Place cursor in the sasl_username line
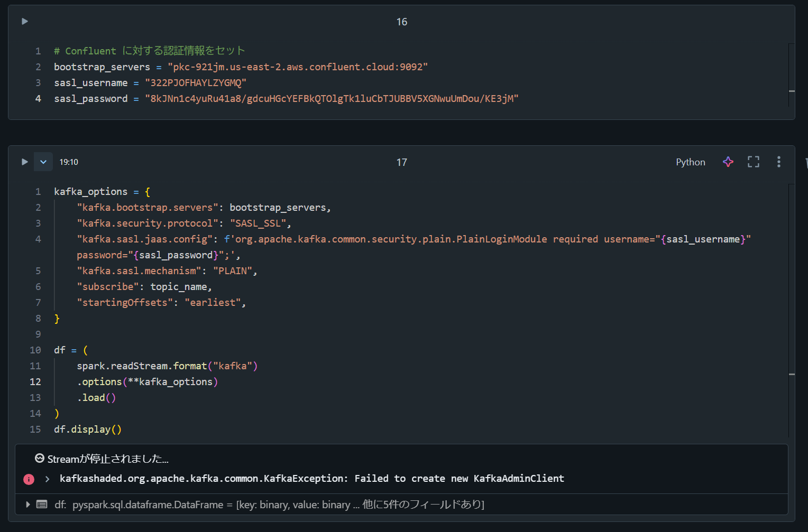This screenshot has width=808, height=532. (150, 83)
